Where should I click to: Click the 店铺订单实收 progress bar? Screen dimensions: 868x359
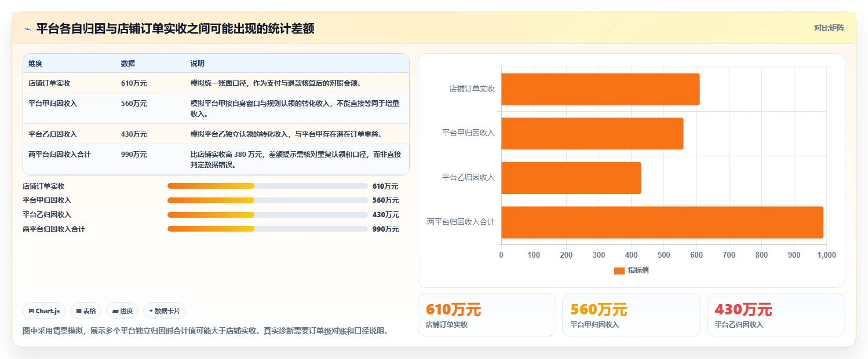[267, 186]
